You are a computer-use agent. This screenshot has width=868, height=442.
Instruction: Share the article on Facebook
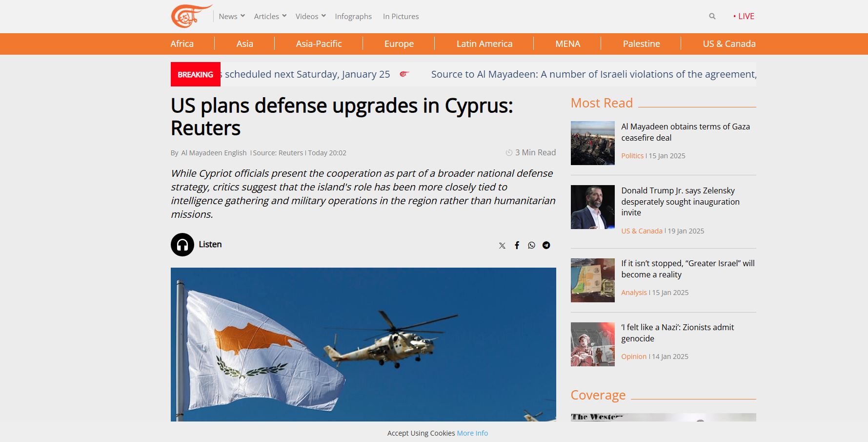point(517,245)
